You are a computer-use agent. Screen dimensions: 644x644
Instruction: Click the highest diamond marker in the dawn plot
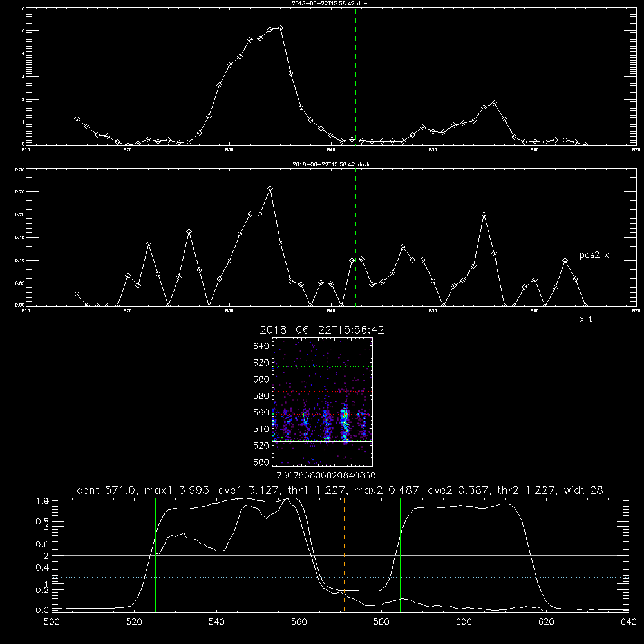tap(280, 28)
